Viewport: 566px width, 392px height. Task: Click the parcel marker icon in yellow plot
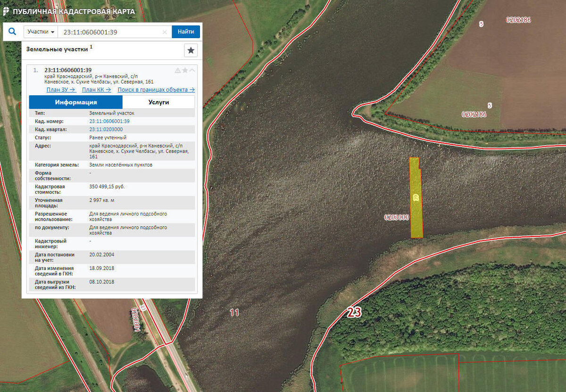[x=416, y=197]
